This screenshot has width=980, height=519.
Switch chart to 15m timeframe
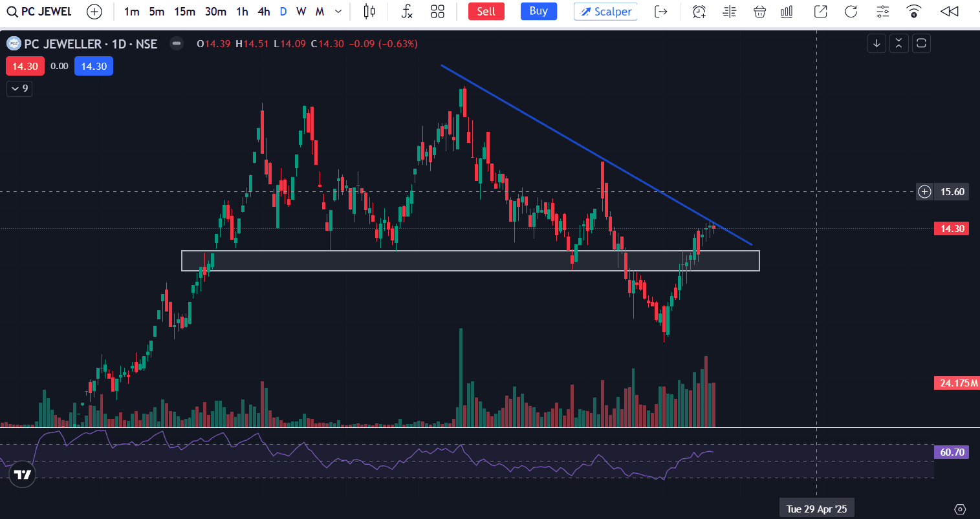click(184, 12)
